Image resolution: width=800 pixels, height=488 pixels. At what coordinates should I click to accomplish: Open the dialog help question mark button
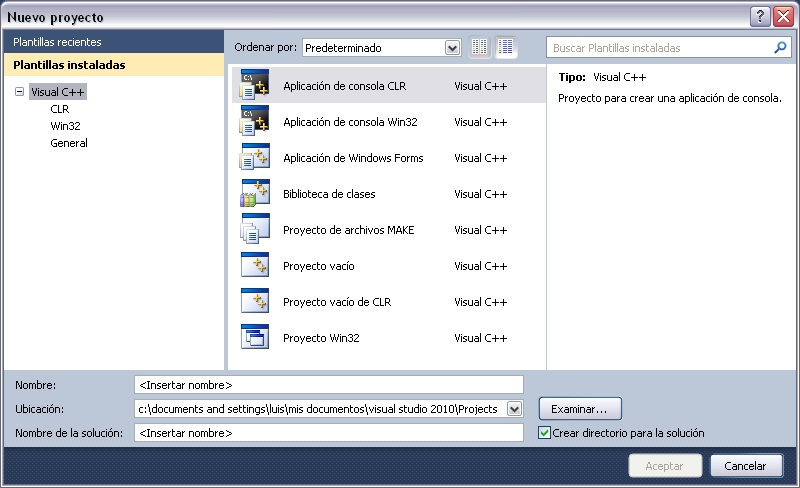click(760, 16)
